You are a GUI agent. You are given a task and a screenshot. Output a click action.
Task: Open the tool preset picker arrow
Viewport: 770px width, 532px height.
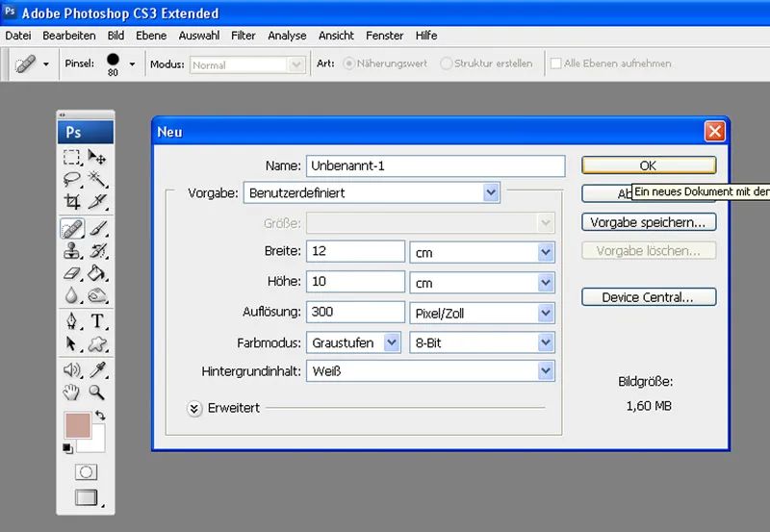pos(46,64)
